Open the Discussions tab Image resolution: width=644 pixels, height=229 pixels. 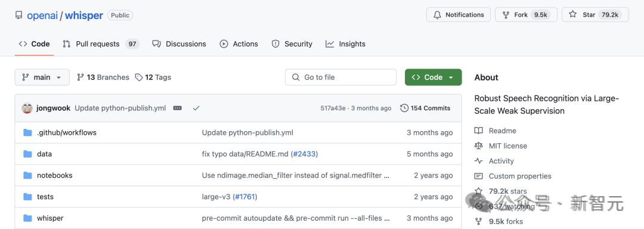pyautogui.click(x=179, y=44)
